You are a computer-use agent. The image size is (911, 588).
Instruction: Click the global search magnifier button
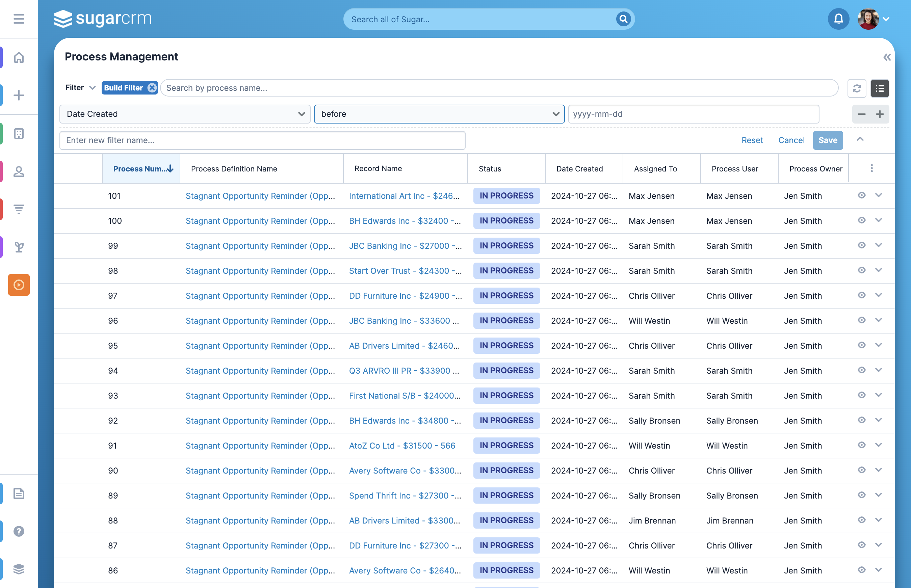tap(623, 19)
